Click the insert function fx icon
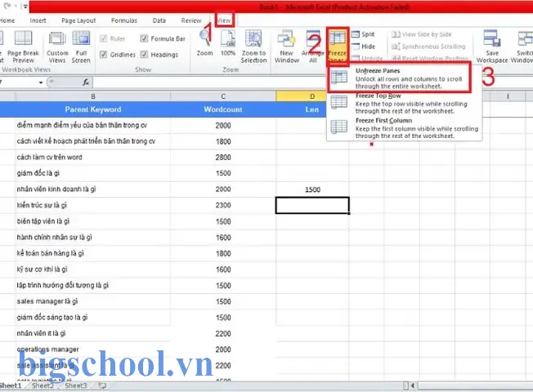The height and width of the screenshot is (392, 533). point(86,82)
